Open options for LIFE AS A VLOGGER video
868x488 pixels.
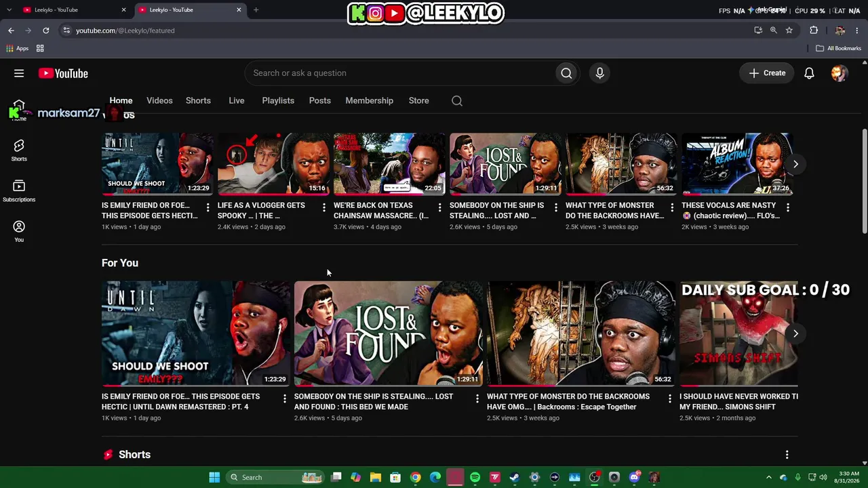click(x=323, y=207)
